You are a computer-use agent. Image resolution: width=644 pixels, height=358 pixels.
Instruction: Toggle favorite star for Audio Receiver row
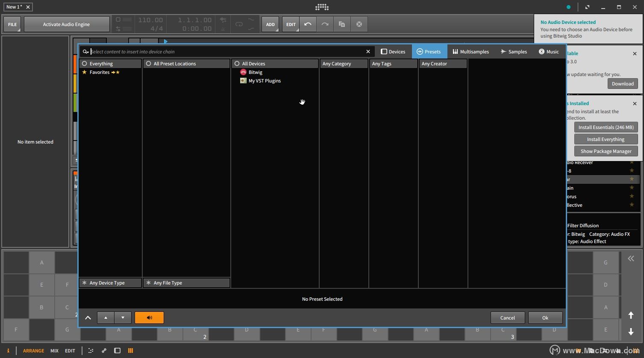tap(632, 162)
